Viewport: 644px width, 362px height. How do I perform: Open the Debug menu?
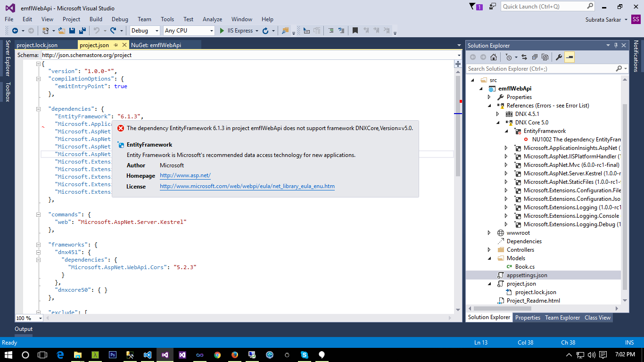(x=120, y=19)
